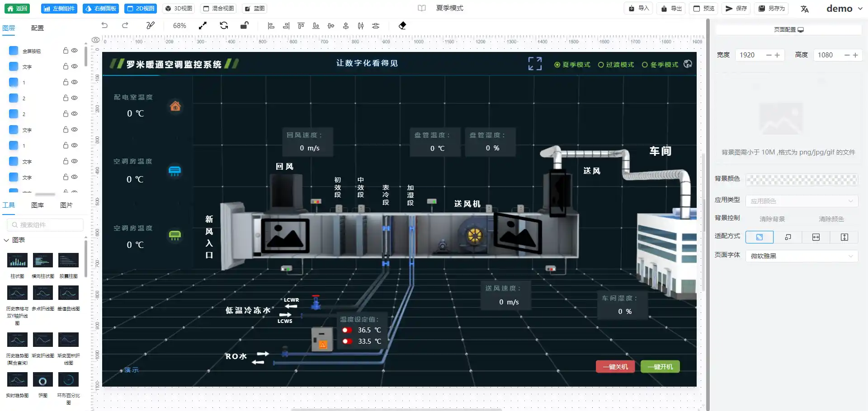Click the undo arrow in the toolbar

coord(105,26)
